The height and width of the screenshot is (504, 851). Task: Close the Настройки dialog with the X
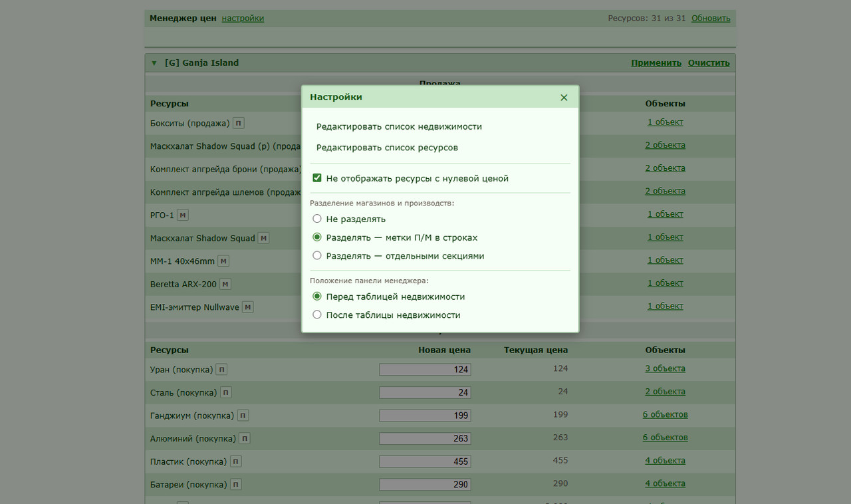[x=564, y=98]
